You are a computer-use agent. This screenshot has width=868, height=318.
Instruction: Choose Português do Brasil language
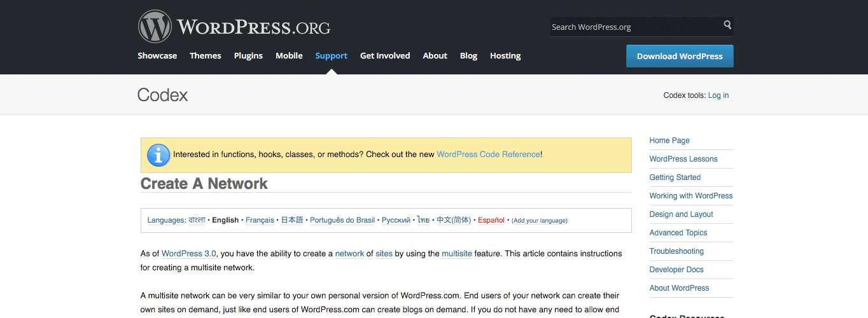[x=342, y=220]
